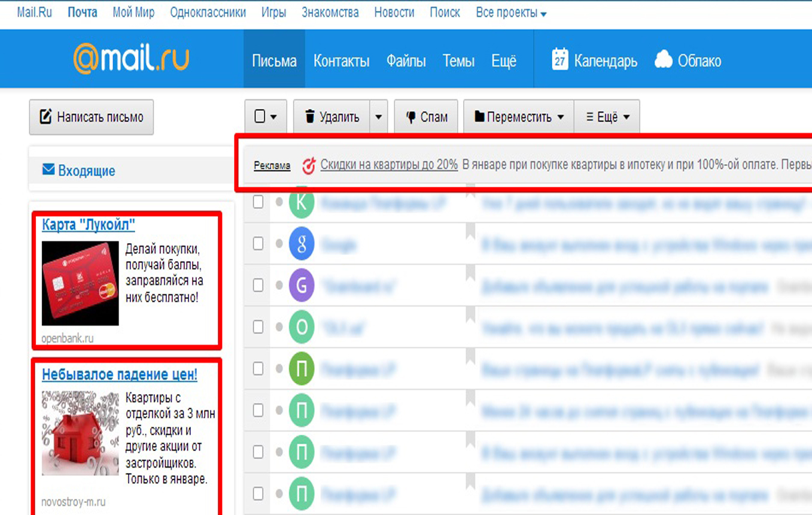Click the blue Google sender avatar

302,244
